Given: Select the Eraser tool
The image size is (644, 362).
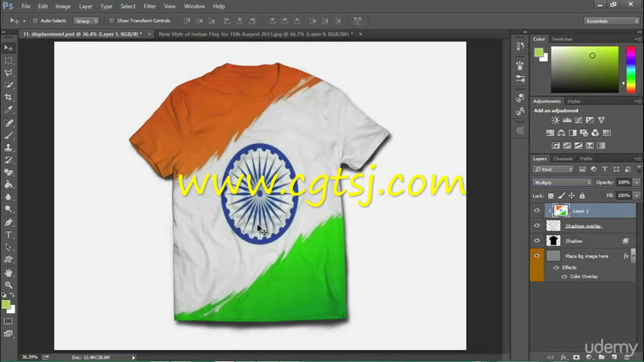Looking at the screenshot, I should click(8, 172).
